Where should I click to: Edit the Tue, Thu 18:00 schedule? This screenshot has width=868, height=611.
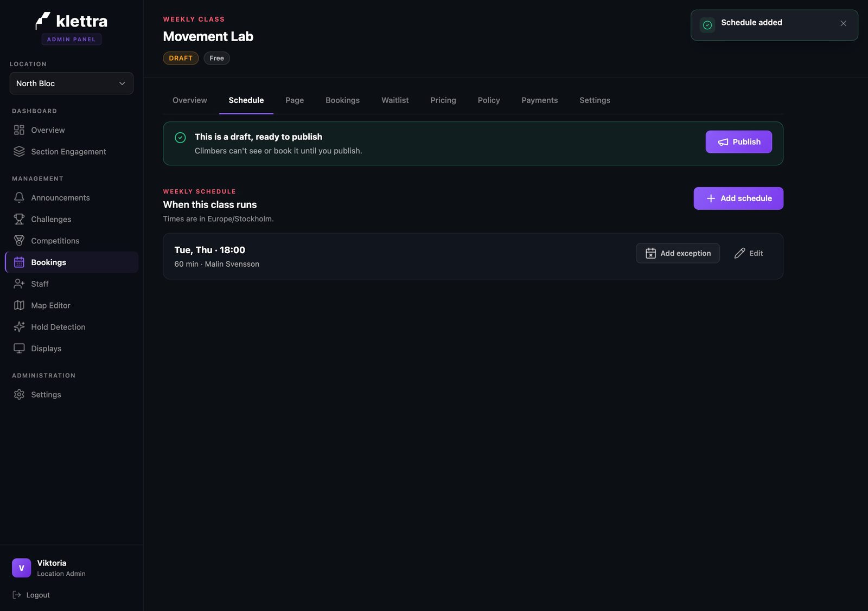point(749,253)
